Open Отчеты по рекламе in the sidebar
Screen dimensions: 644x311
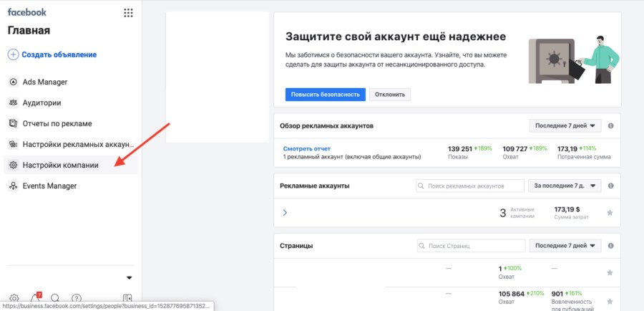(x=71, y=123)
